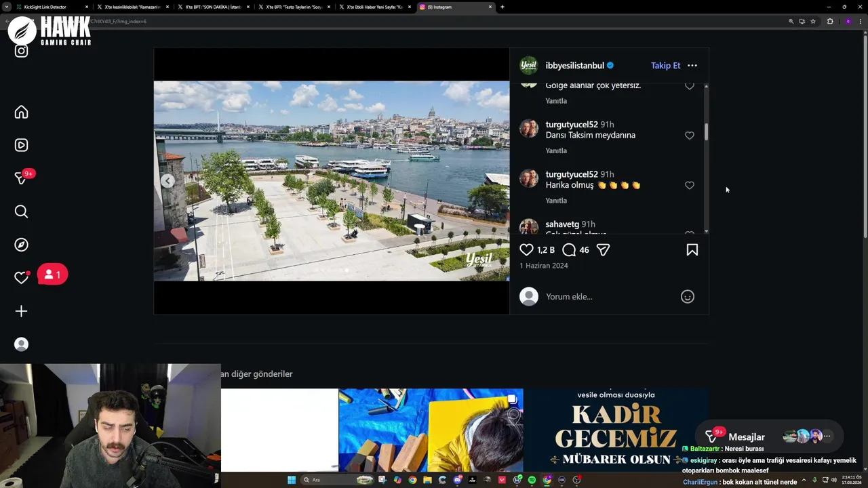
Task: Open sahavetg commenter profile
Action: coord(562,224)
